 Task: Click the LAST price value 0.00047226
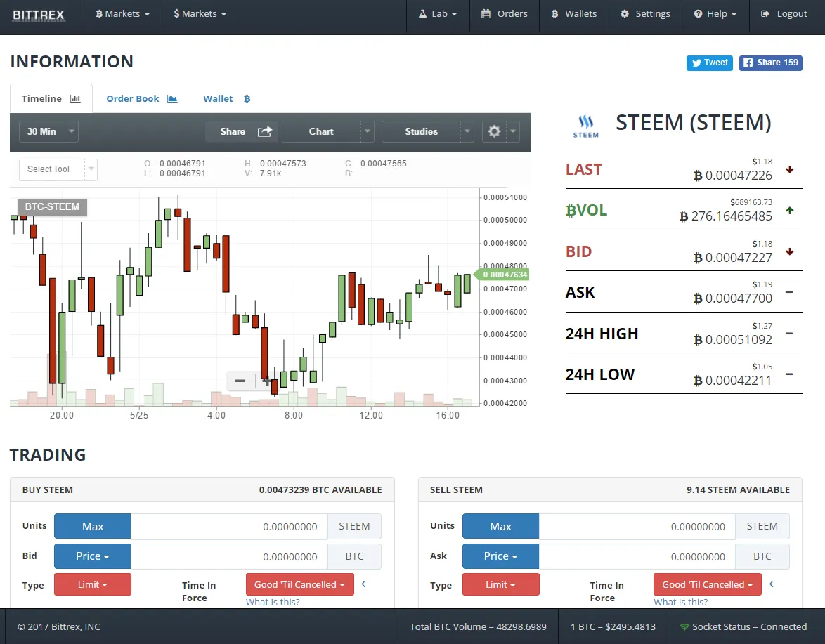733,176
